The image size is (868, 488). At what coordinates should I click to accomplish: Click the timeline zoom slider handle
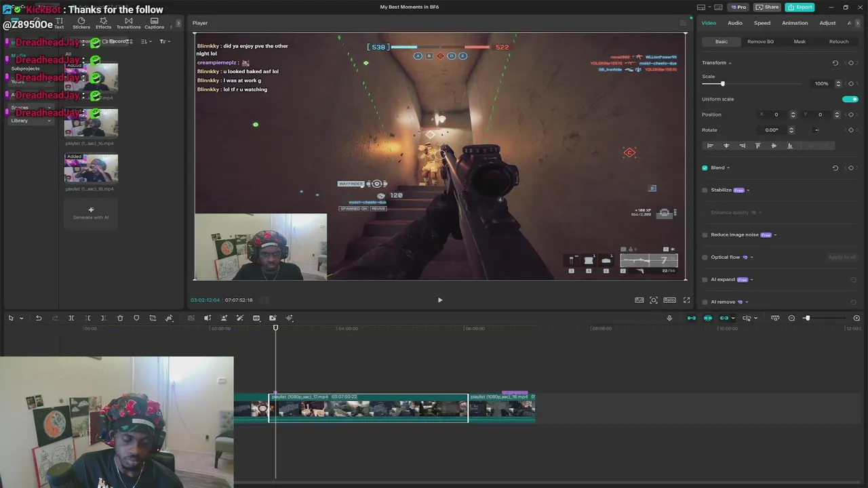point(807,318)
